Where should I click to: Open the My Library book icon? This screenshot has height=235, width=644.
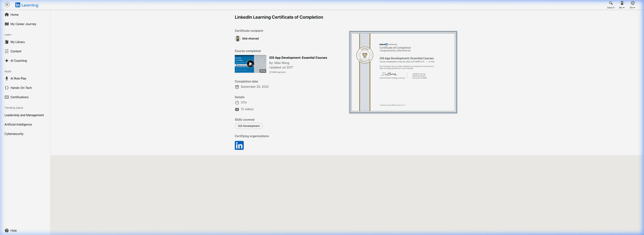tap(7, 42)
